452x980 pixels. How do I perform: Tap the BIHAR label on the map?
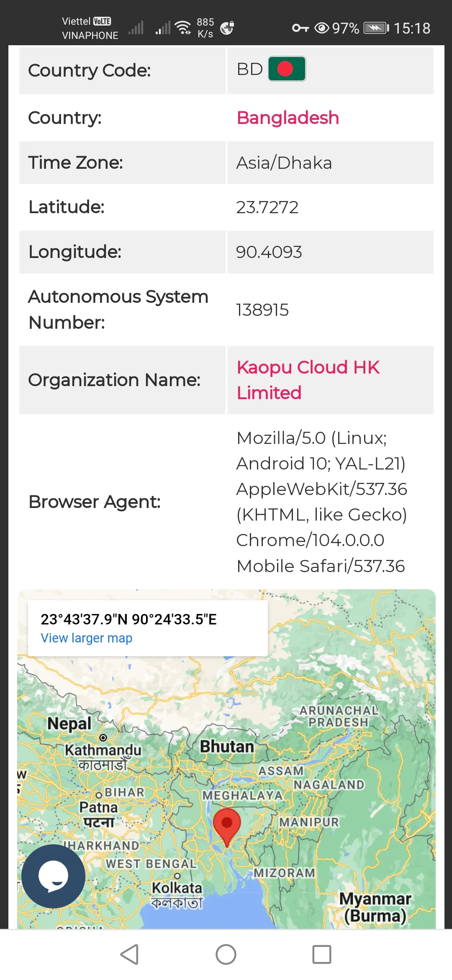click(x=124, y=792)
